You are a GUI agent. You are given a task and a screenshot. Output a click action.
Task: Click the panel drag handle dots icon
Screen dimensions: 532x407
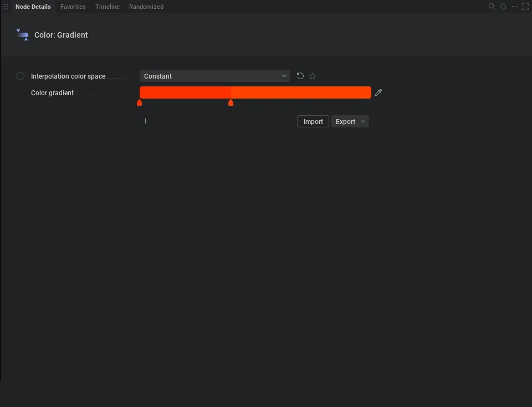[6, 7]
